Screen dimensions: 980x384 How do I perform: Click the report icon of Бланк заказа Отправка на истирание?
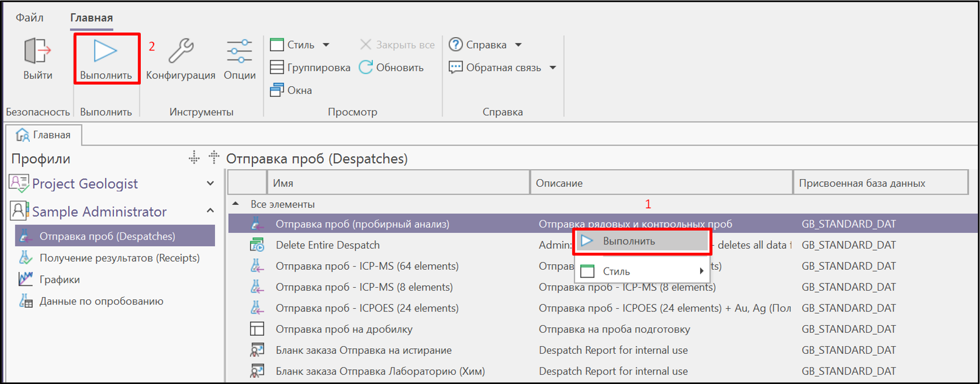pos(256,350)
